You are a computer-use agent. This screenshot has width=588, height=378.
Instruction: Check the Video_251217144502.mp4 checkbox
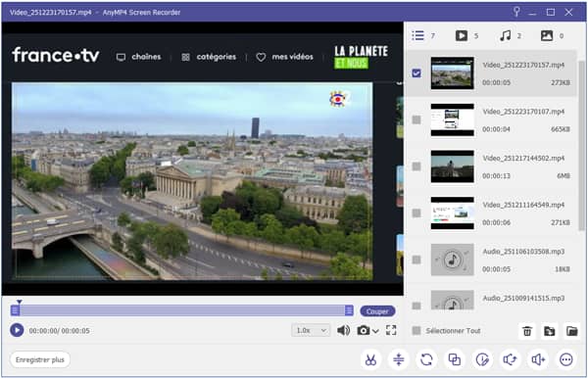point(416,166)
